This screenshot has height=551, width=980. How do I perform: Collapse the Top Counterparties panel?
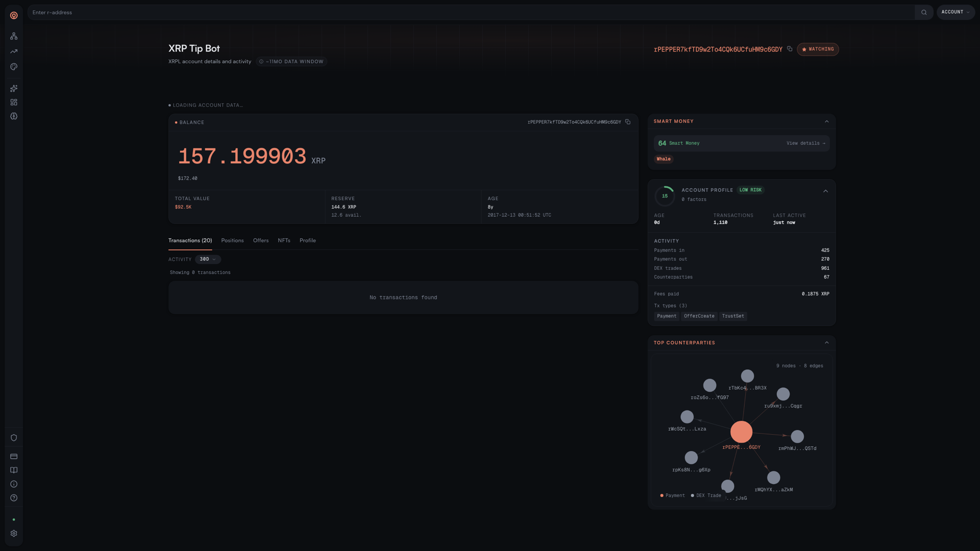(827, 343)
